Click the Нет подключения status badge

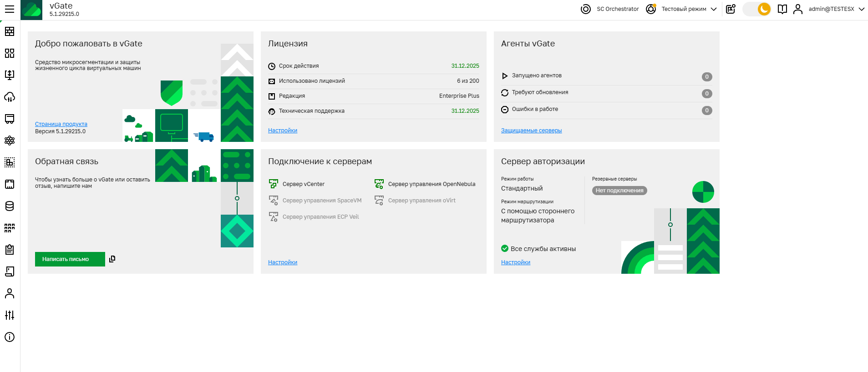pyautogui.click(x=619, y=191)
